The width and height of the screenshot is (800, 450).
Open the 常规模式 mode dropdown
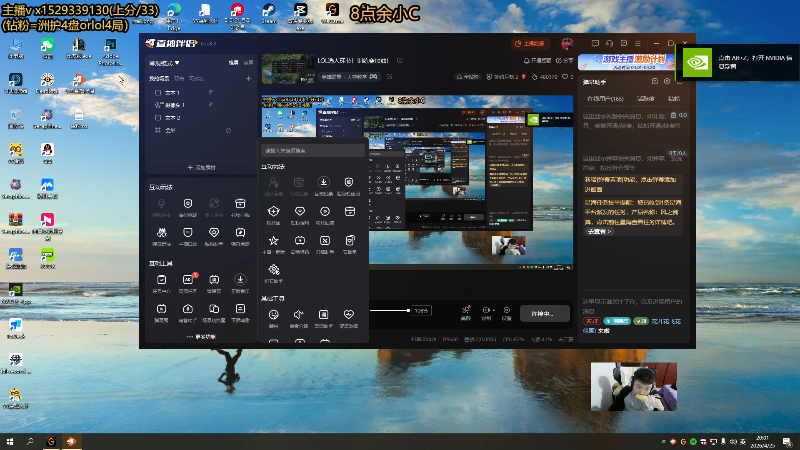(164, 63)
